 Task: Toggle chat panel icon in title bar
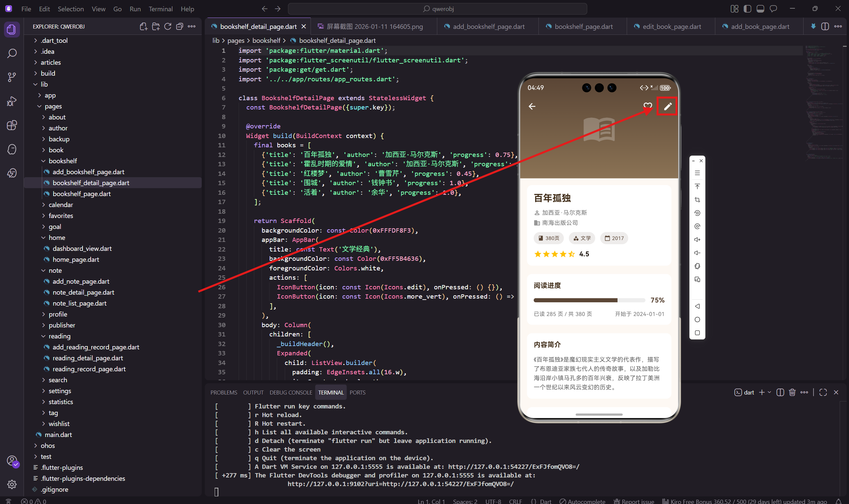773,9
